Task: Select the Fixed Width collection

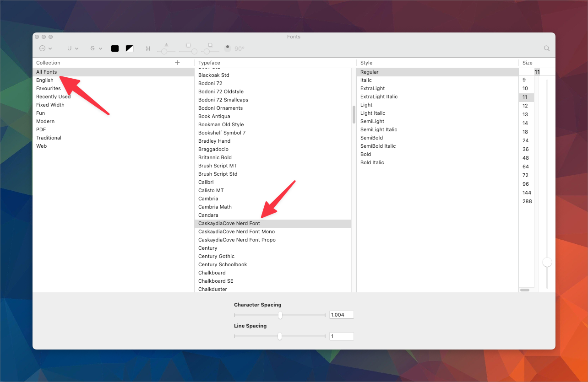Action: [x=50, y=104]
